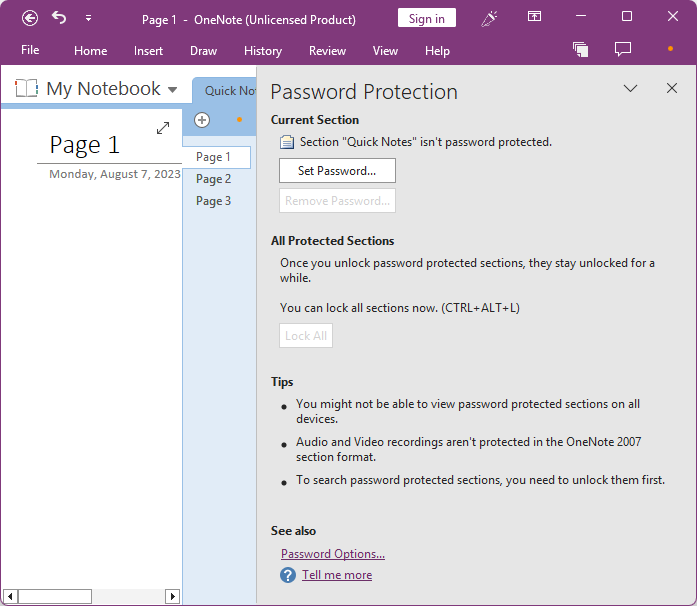Open Ribbon Display Options icon
Image resolution: width=697 pixels, height=606 pixels.
click(534, 17)
